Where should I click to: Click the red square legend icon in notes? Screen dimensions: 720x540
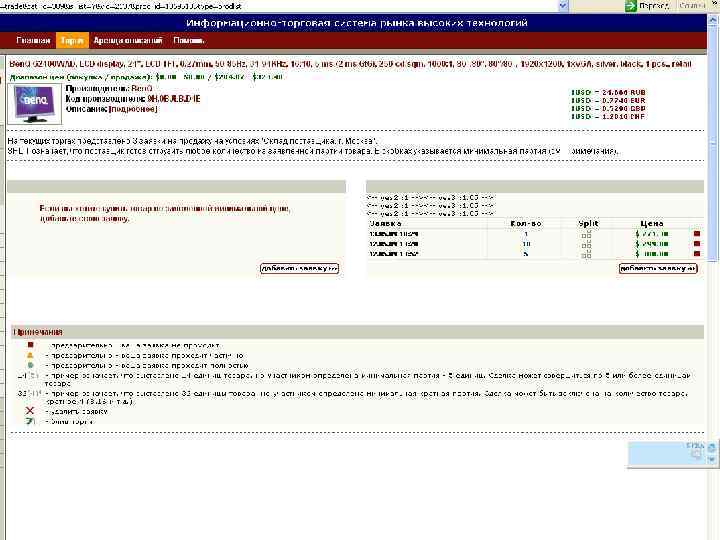[31, 344]
